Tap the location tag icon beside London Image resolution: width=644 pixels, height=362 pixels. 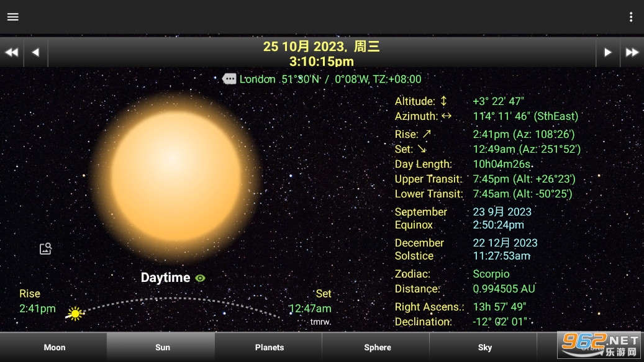(229, 79)
